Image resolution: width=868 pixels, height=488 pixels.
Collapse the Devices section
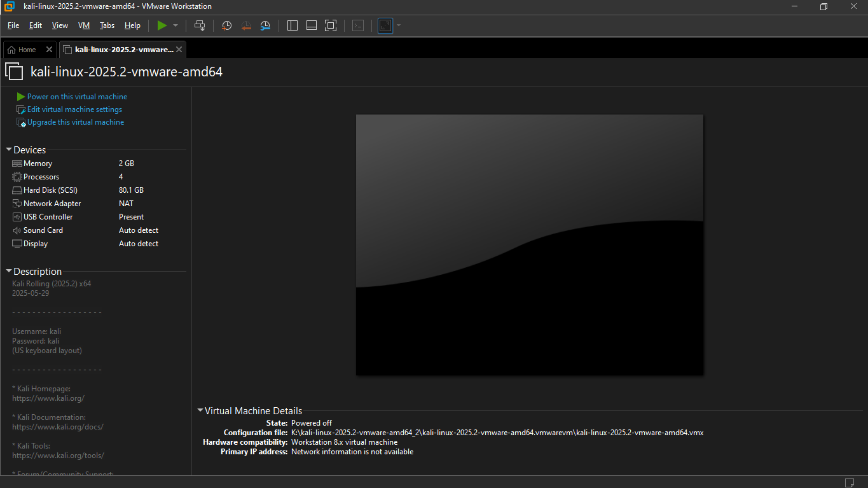point(9,150)
